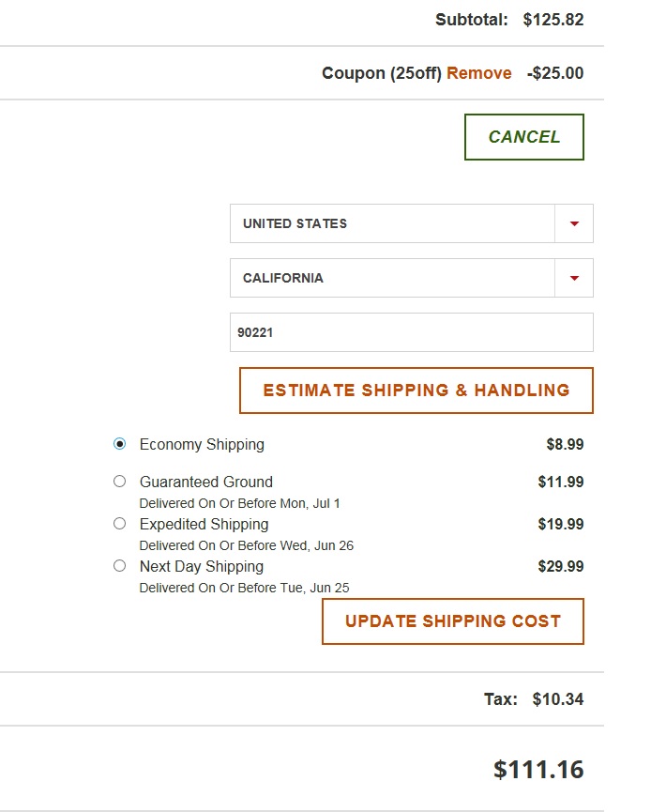
Task: Expand the California state dropdown
Action: [x=394, y=278]
